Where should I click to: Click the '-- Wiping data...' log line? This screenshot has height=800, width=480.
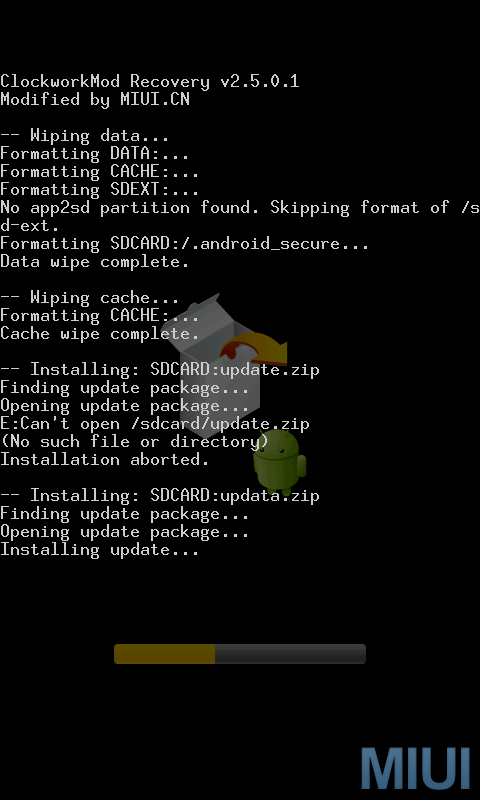coord(85,136)
